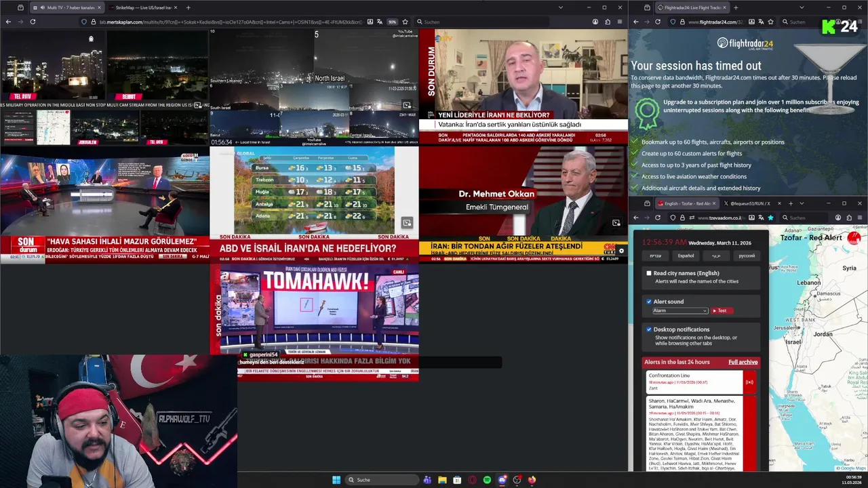Open Windows Start menu

coord(336,480)
